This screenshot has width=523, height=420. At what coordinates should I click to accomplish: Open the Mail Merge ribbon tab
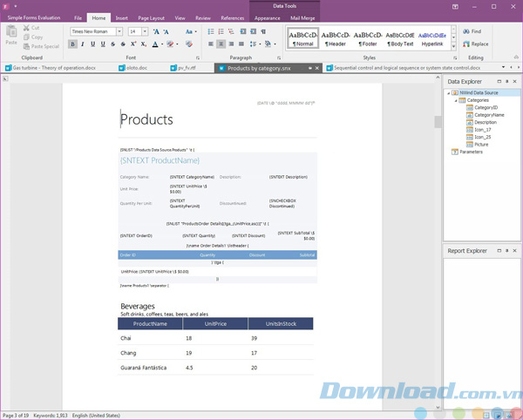pyautogui.click(x=303, y=17)
